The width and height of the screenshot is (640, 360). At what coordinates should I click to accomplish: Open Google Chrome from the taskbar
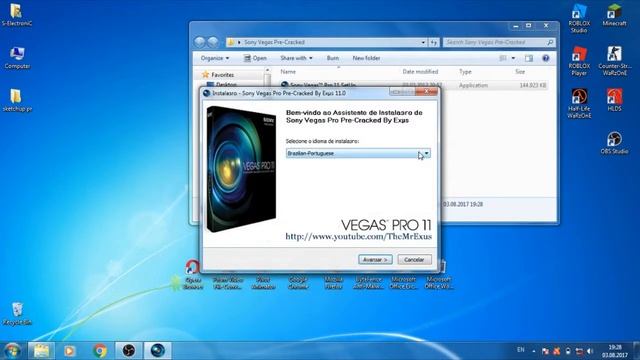click(x=100, y=351)
